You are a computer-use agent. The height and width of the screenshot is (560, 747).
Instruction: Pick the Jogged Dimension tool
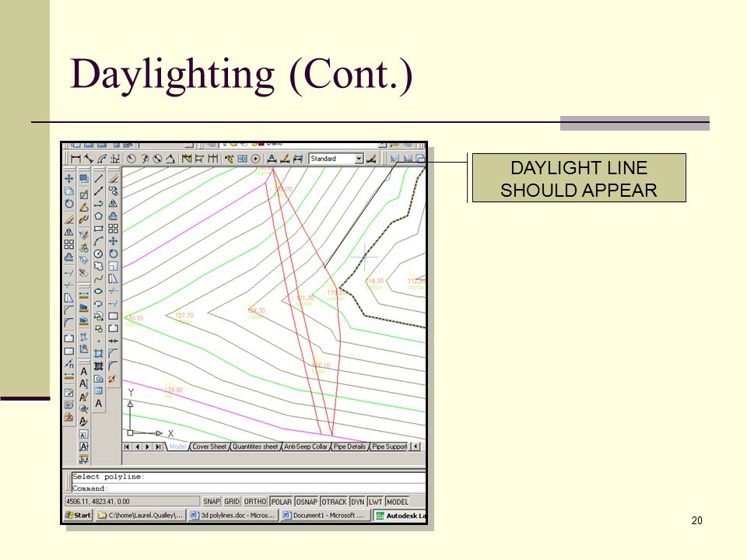coord(145,159)
